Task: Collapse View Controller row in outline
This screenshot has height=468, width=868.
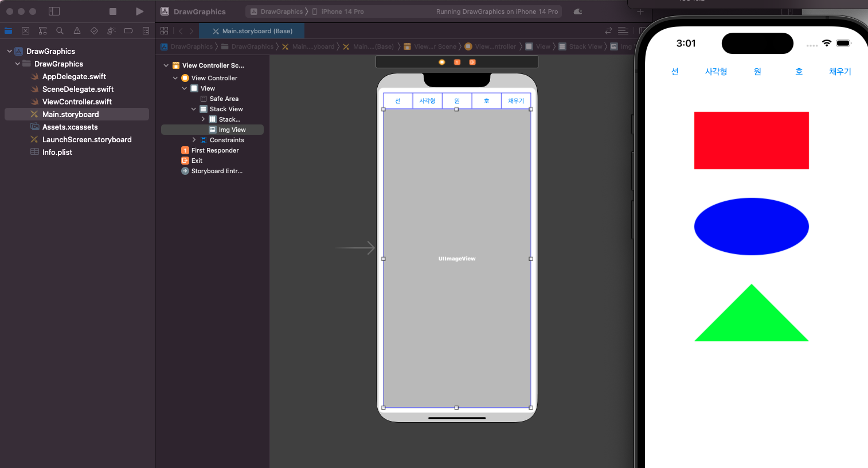Action: [175, 78]
